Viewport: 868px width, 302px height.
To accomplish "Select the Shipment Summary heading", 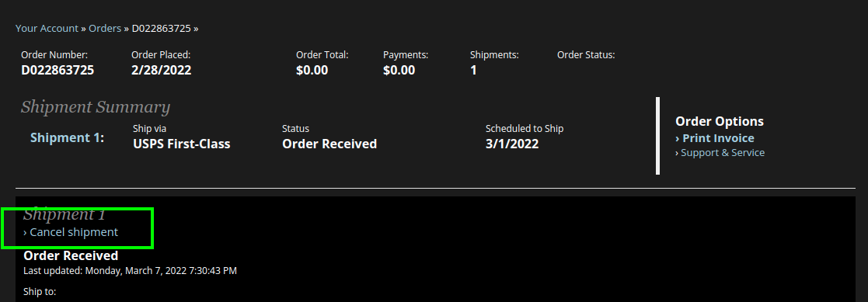I will (x=96, y=107).
